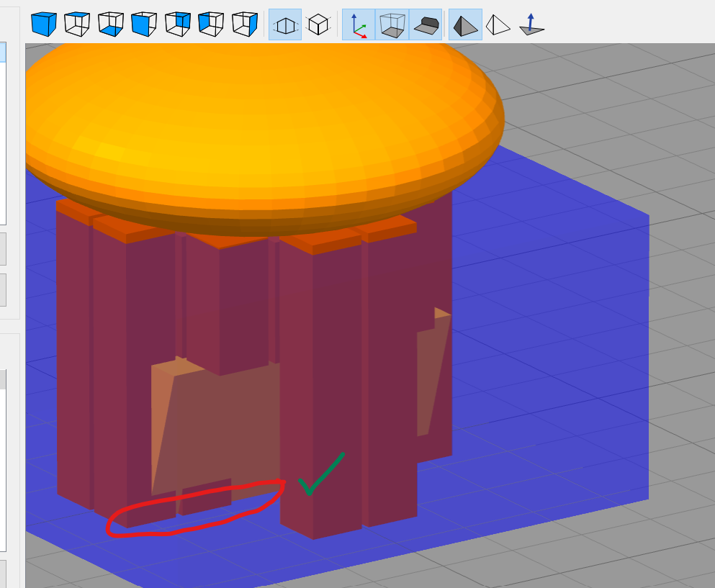The height and width of the screenshot is (588, 715).
Task: Enable orthographic projection mode
Action: 318,24
